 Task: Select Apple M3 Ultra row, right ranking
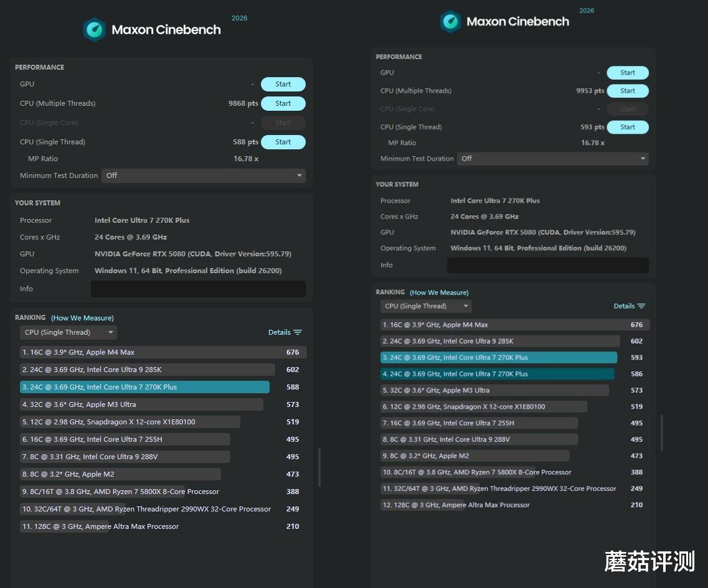[x=515, y=390]
